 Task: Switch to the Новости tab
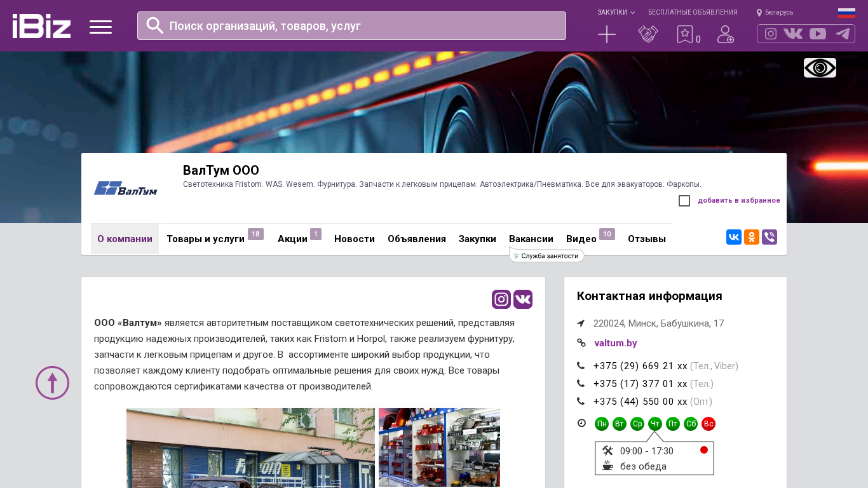(355, 239)
